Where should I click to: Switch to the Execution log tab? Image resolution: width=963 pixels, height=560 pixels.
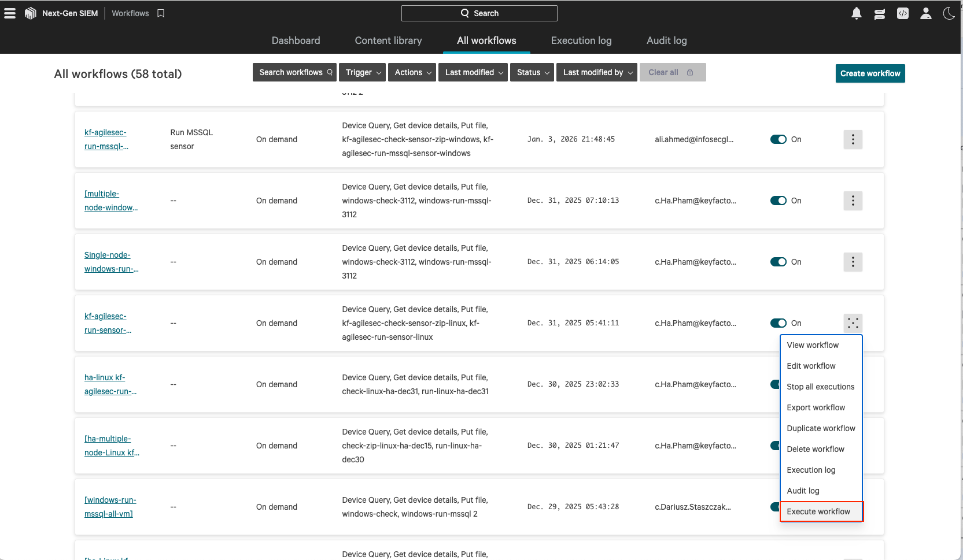point(581,40)
